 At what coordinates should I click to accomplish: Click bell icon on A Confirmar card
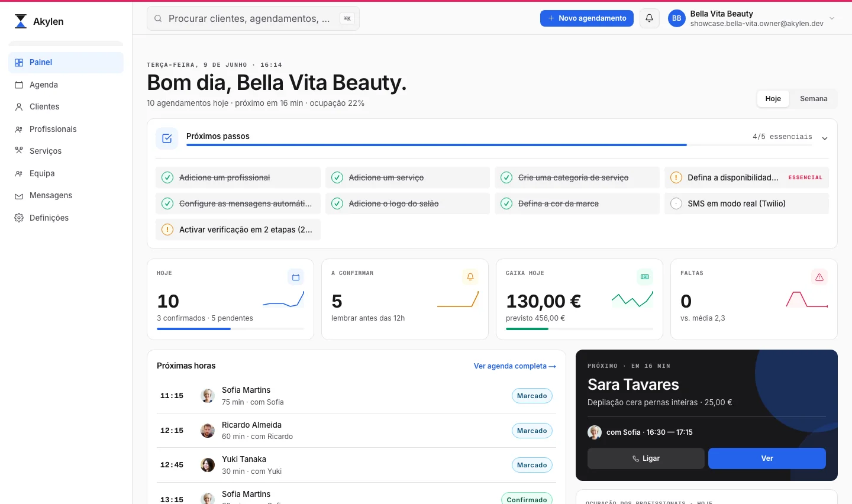click(x=470, y=277)
